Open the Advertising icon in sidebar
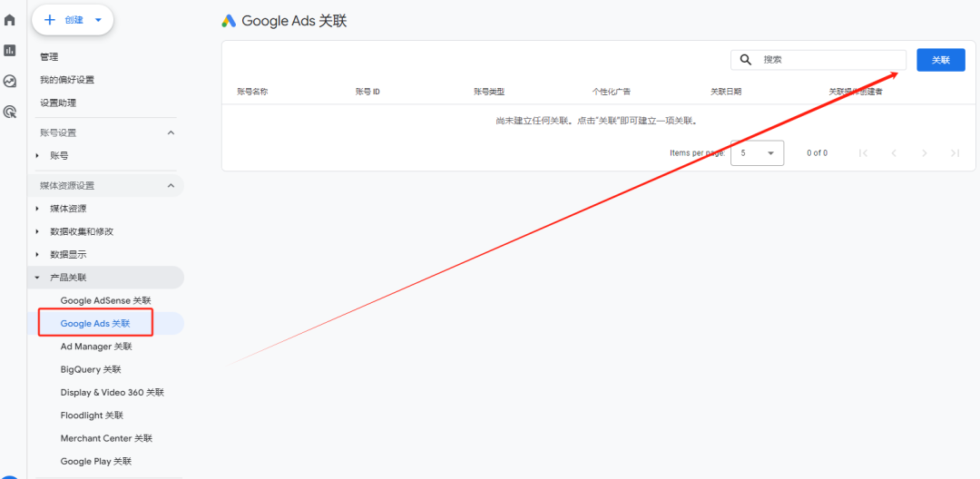 pyautogui.click(x=10, y=112)
